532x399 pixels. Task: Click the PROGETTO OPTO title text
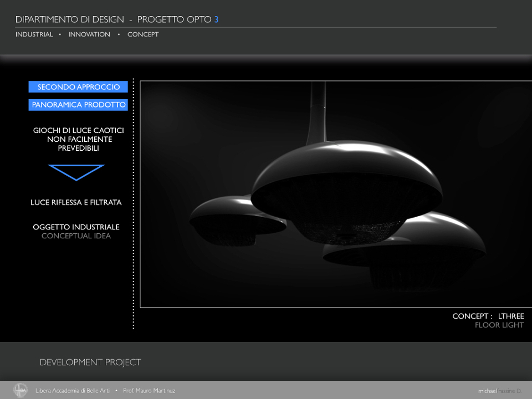pos(175,19)
